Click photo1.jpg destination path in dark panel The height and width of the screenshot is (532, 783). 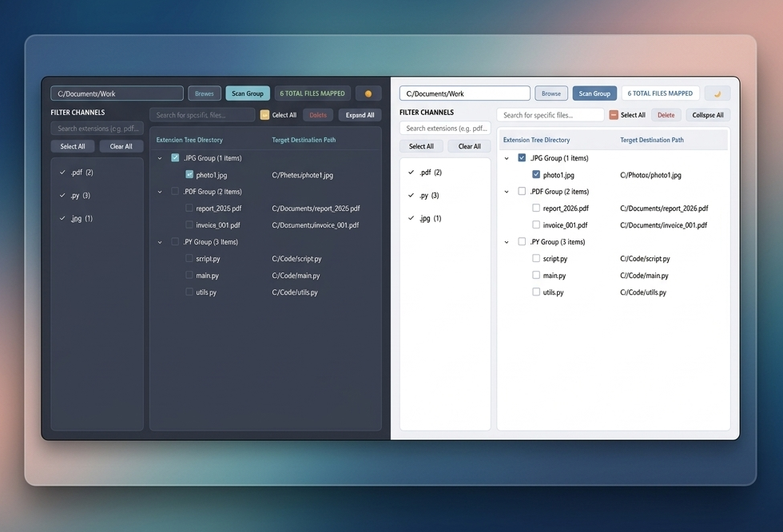point(302,175)
